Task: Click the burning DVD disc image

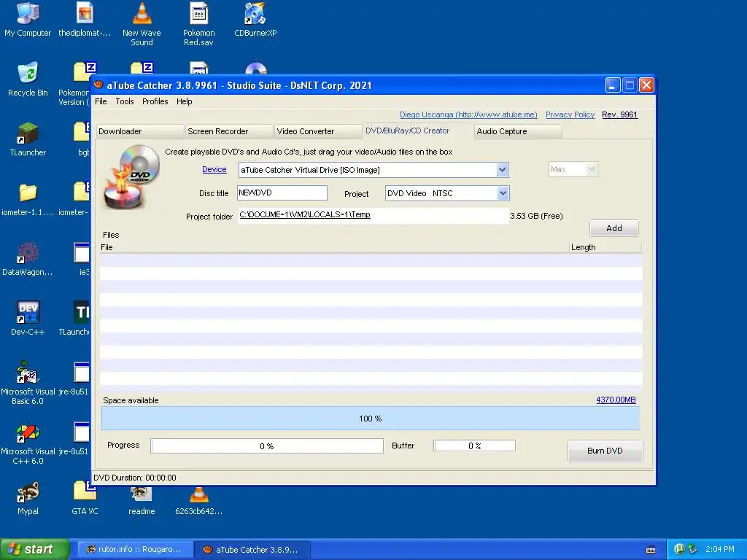Action: (131, 176)
